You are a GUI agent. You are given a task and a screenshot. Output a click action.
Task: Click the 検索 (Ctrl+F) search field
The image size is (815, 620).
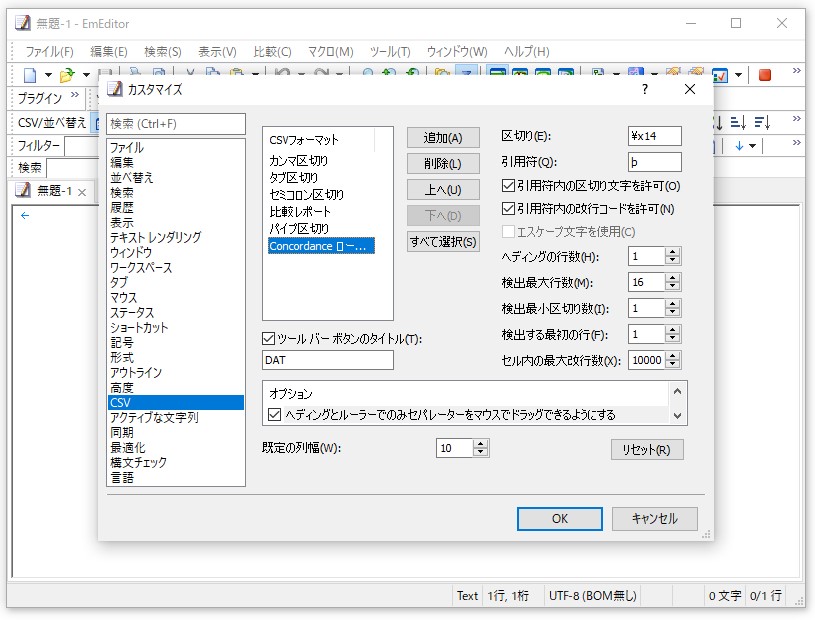coord(173,124)
